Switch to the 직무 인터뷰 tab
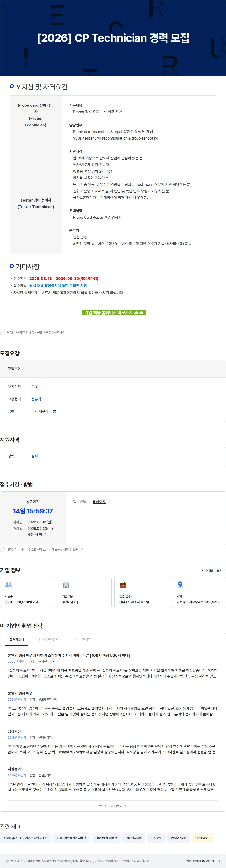 (x=83, y=640)
